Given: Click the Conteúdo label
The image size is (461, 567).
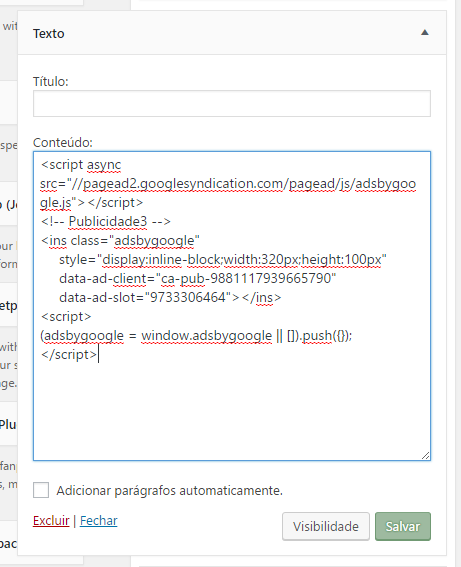Looking at the screenshot, I should coord(63,142).
